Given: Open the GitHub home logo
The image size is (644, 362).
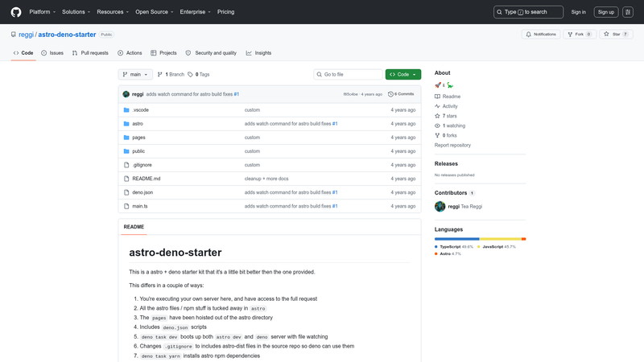Looking at the screenshot, I should pyautogui.click(x=16, y=12).
